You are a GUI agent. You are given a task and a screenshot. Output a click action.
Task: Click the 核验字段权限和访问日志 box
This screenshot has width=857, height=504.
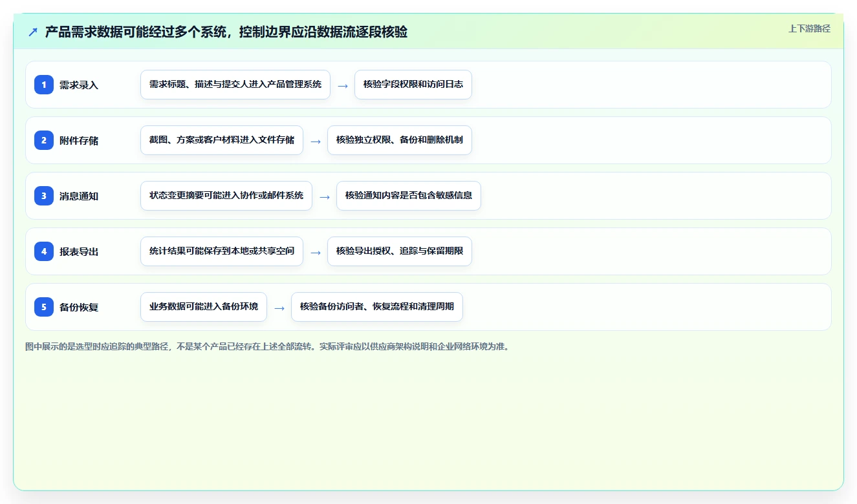coord(413,85)
